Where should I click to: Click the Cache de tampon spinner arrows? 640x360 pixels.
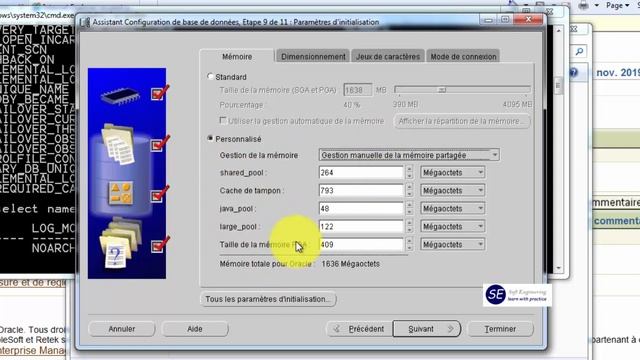click(x=409, y=191)
